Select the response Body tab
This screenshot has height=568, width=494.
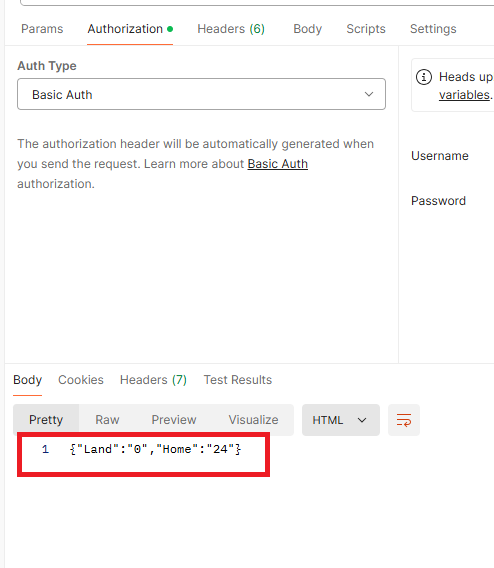[x=28, y=380]
